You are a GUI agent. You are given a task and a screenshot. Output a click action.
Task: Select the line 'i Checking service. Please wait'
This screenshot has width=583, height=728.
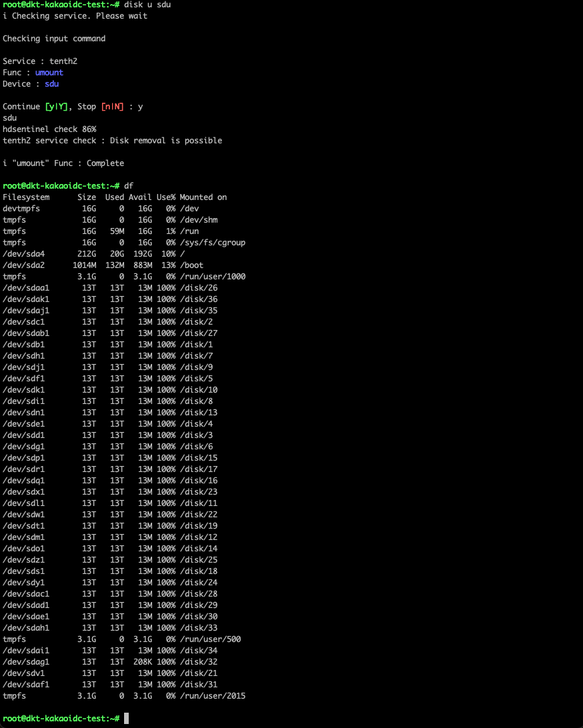coord(75,16)
